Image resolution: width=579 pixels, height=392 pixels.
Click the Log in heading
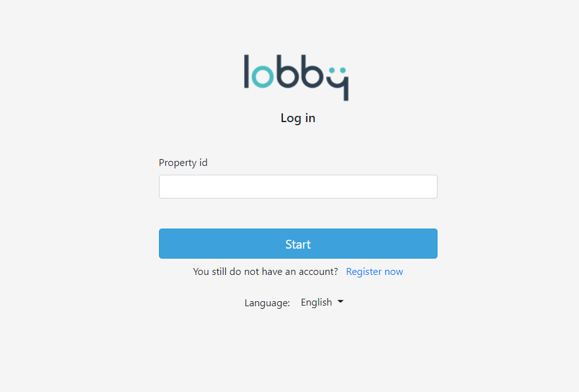tap(298, 118)
